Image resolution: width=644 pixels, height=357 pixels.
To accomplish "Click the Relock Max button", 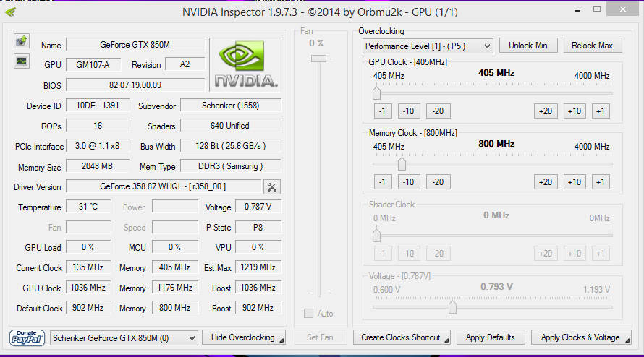I will pyautogui.click(x=592, y=46).
